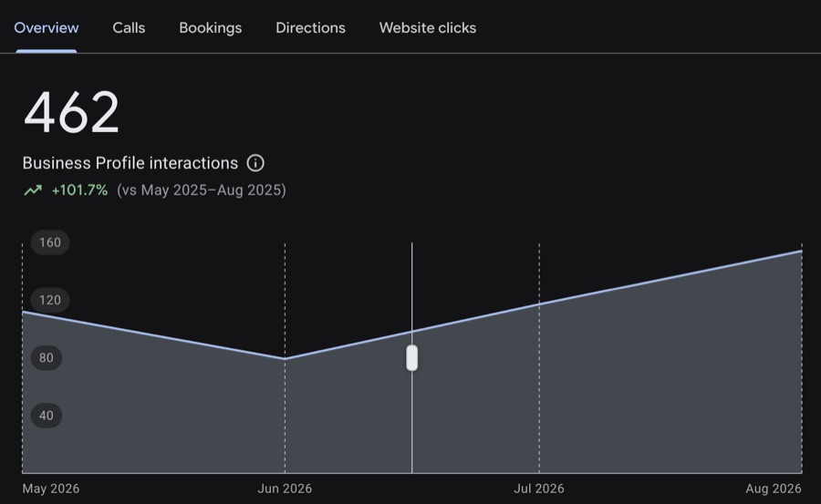Click the white chart scrubber handle
Image resolution: width=821 pixels, height=504 pixels.
point(412,358)
